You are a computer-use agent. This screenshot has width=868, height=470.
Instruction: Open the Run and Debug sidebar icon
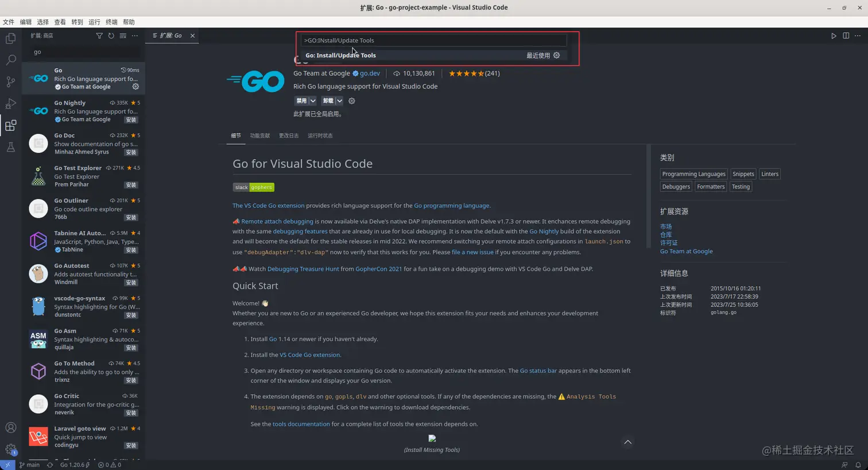[x=10, y=103]
